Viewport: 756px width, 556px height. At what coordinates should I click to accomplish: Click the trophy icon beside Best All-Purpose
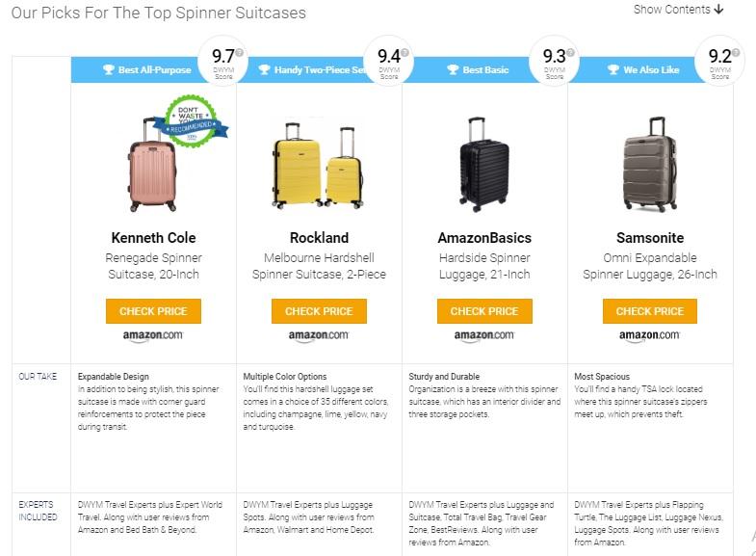pos(109,70)
